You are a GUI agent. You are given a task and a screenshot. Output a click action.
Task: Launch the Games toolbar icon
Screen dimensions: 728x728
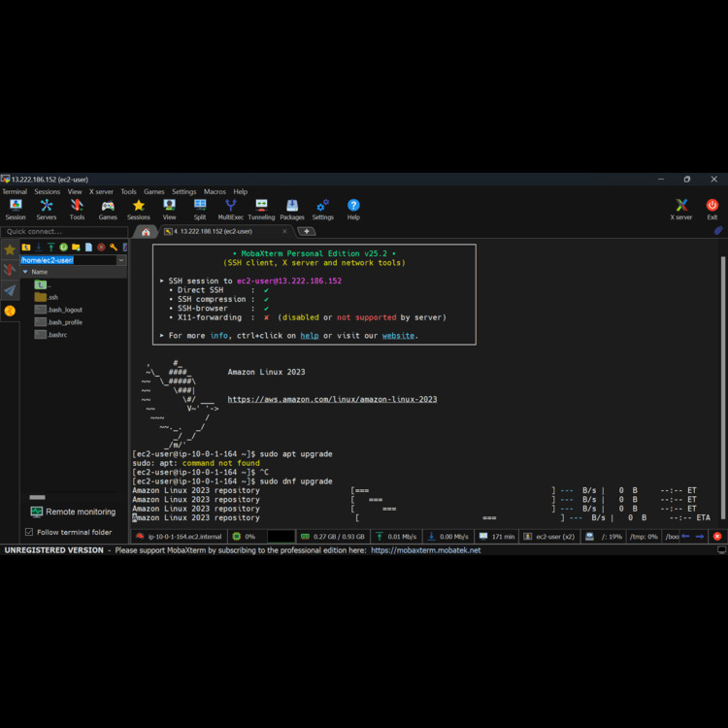coord(108,210)
